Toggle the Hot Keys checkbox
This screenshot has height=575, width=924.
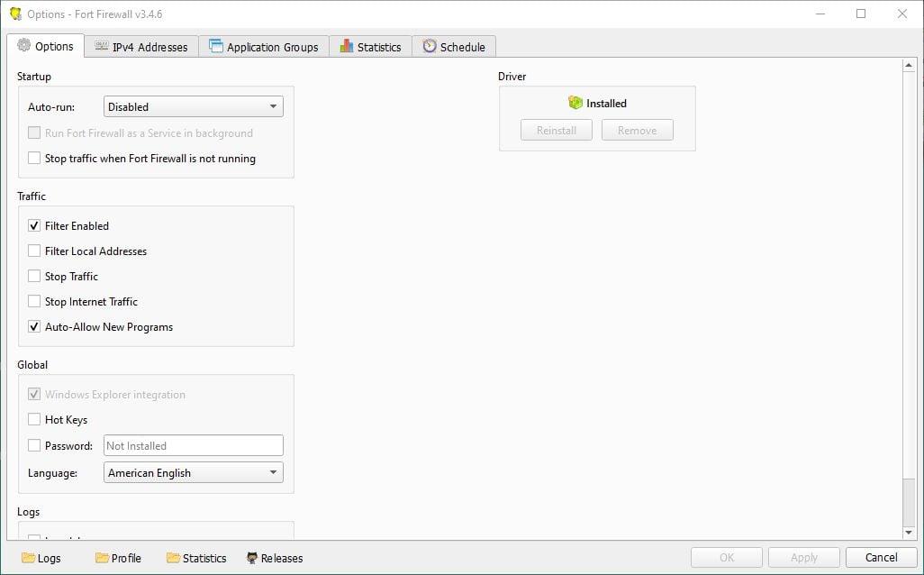(34, 420)
